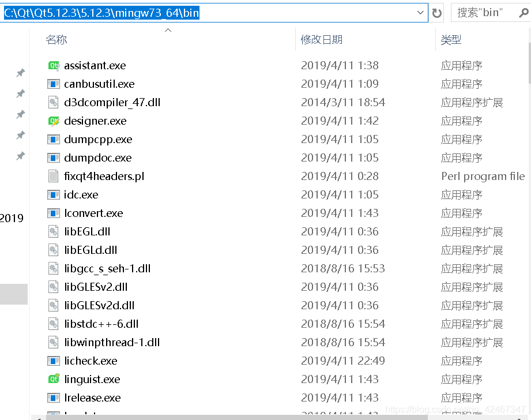This screenshot has width=531, height=420.
Task: Click the address bar path field
Action: [x=214, y=13]
